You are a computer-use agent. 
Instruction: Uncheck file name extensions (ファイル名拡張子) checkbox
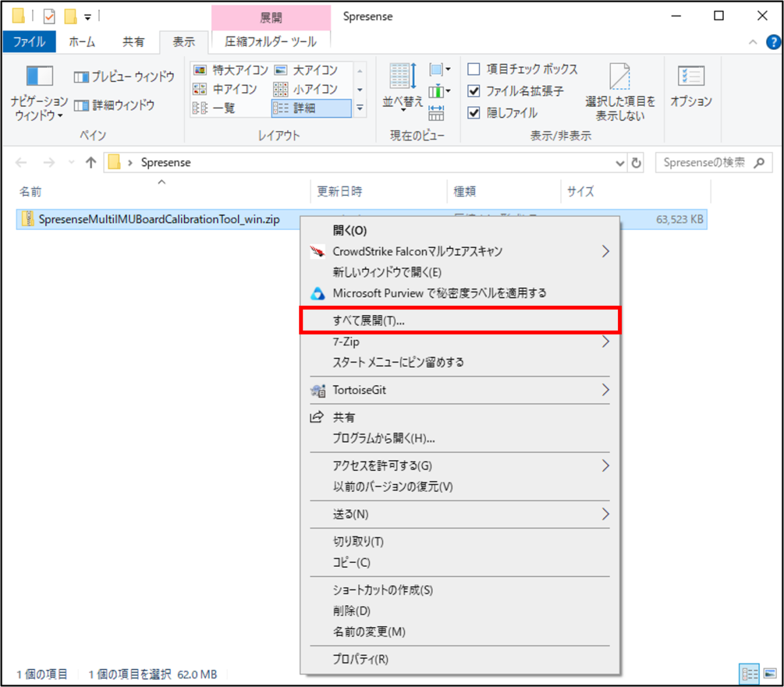(x=474, y=91)
